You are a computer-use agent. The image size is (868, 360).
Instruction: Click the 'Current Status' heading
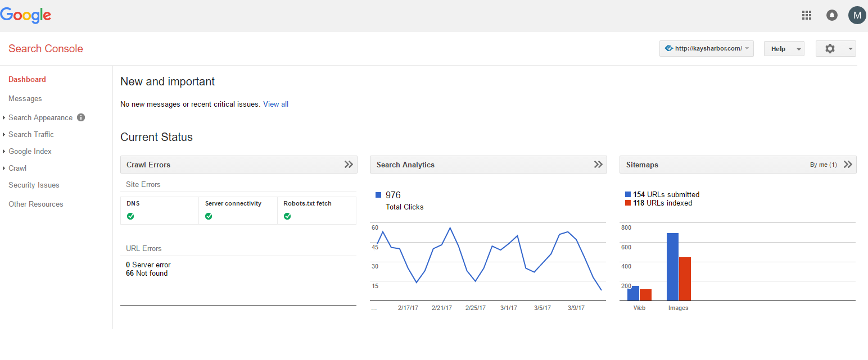[156, 137]
